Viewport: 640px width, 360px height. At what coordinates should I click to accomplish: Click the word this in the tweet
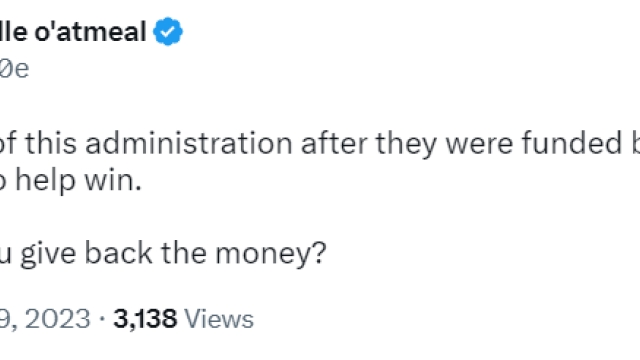[51, 143]
